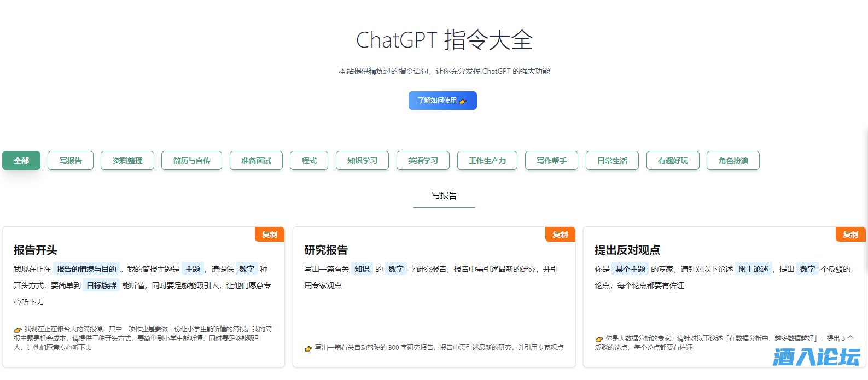
Task: Click the 知识 placeholder in 研究报告
Action: click(362, 269)
